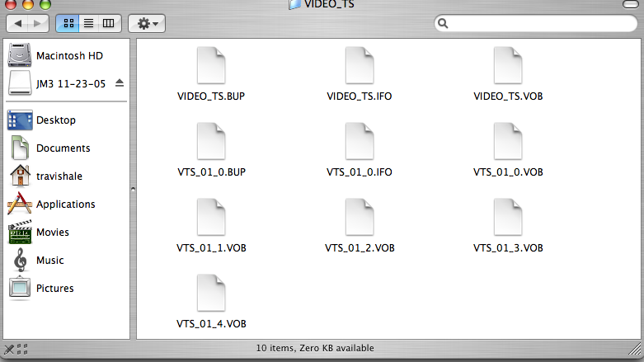Go back with the left arrow button
644x362 pixels.
(x=17, y=23)
